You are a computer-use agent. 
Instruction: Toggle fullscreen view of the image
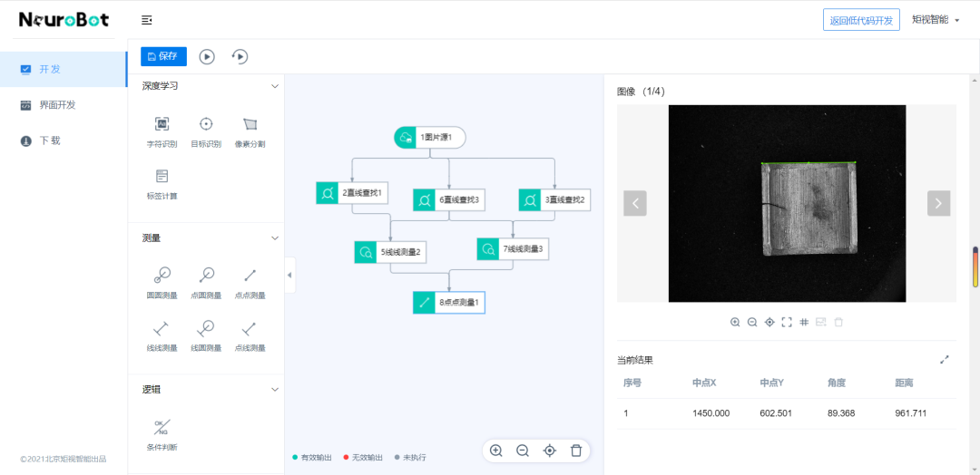pos(787,322)
